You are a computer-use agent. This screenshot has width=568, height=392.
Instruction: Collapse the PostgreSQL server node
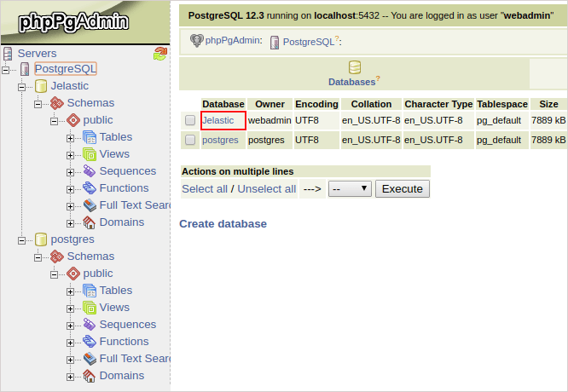[x=5, y=70]
